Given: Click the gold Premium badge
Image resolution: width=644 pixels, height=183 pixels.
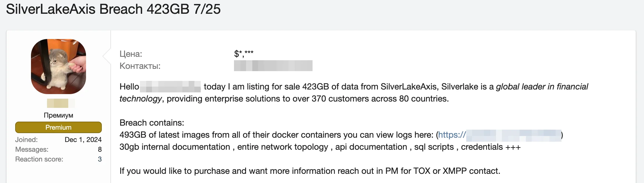Looking at the screenshot, I should [58, 127].
